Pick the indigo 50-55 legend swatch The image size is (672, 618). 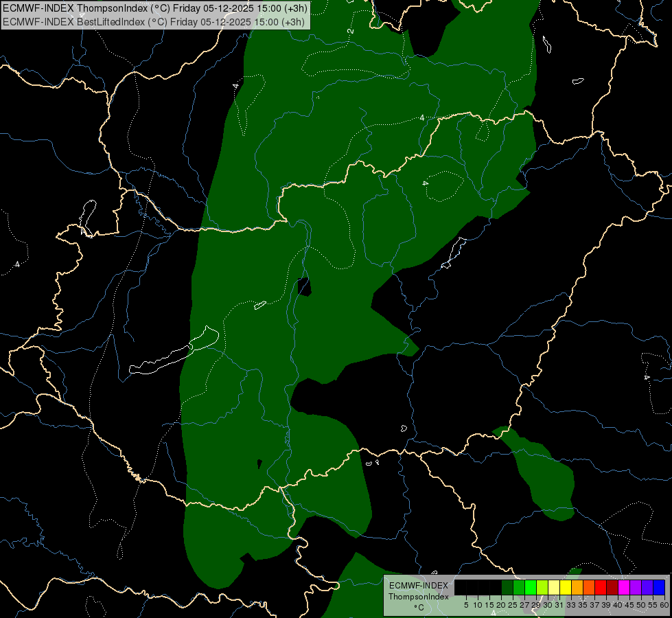647,587
